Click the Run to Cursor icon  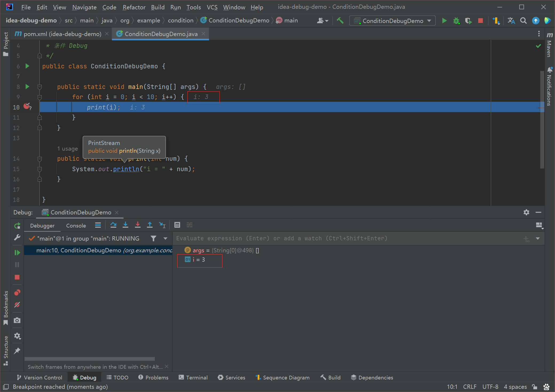coord(162,225)
